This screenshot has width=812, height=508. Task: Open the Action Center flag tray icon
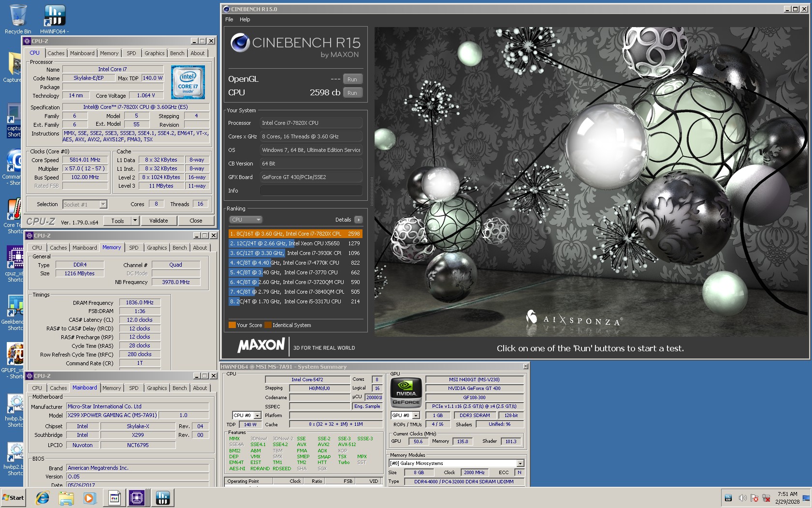[754, 498]
